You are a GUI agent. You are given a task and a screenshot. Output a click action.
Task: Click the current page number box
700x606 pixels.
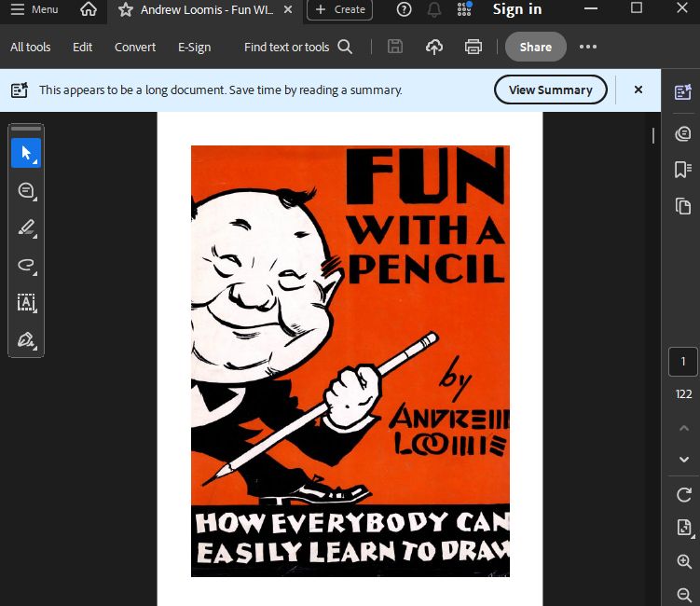[x=683, y=362]
